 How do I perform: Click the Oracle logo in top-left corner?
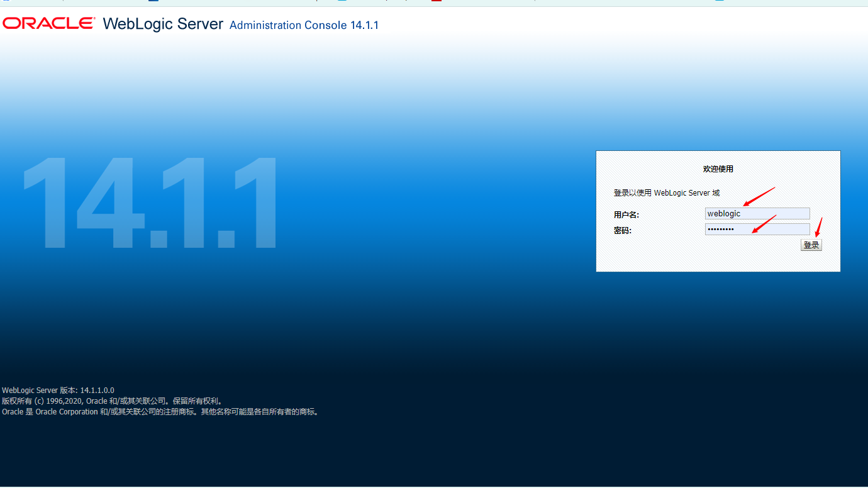47,23
